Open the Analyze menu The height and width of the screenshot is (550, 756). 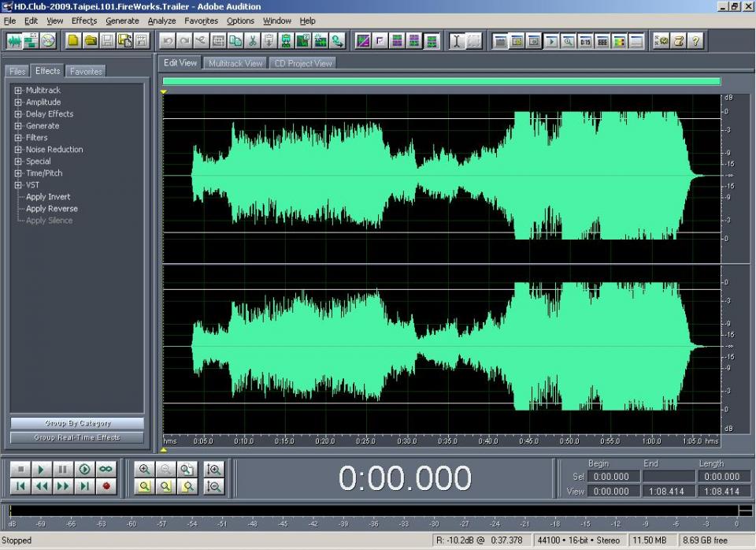161,20
